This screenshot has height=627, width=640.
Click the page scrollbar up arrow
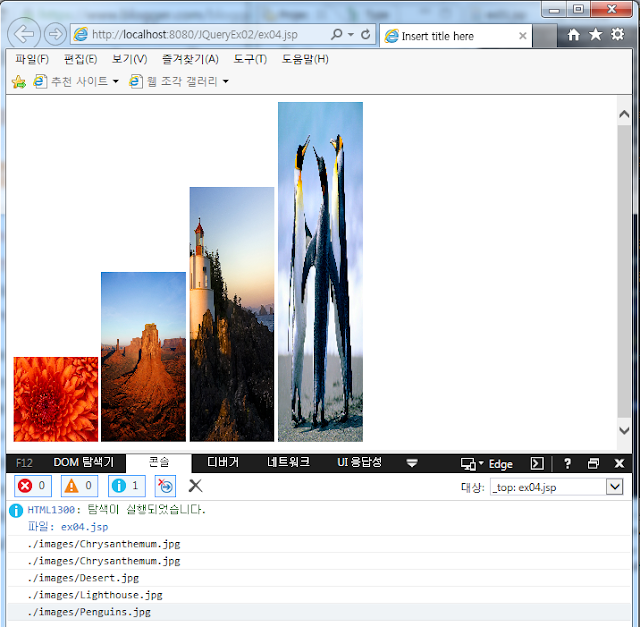(x=624, y=114)
